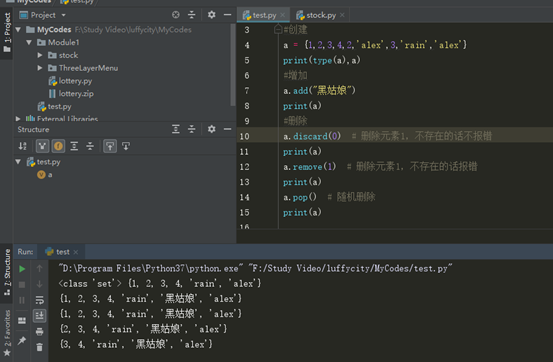Viewport: 553px width, 362px height.
Task: Click the a.add("黑姑娘") code line
Action: click(320, 91)
